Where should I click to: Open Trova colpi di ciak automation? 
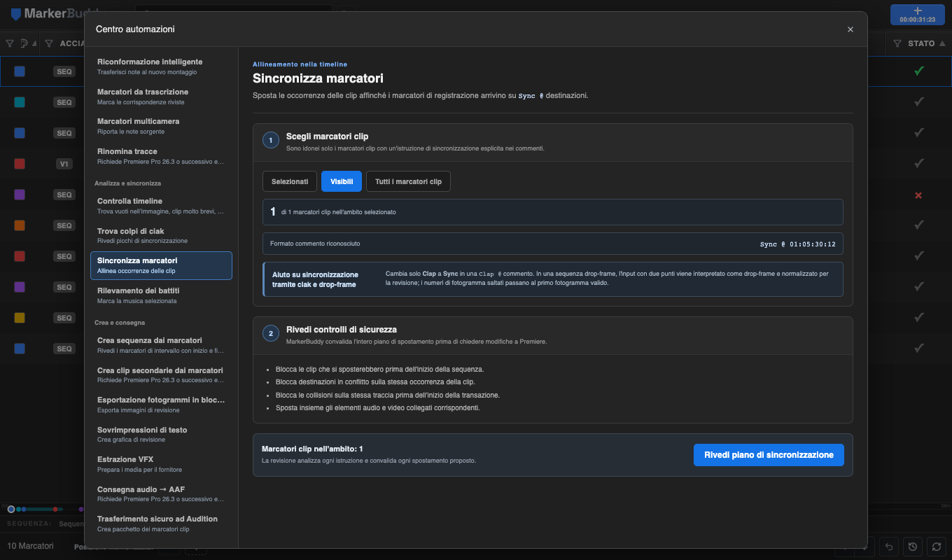tap(161, 235)
